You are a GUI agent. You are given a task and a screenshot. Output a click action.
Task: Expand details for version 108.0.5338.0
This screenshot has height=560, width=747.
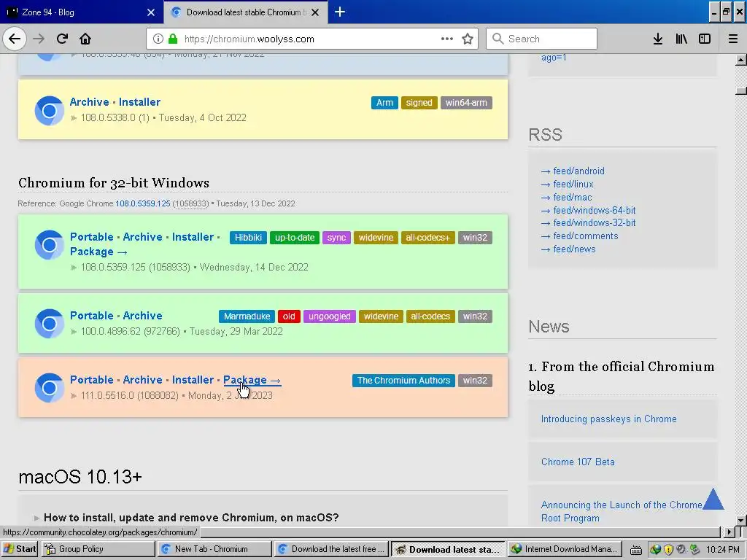74,117
